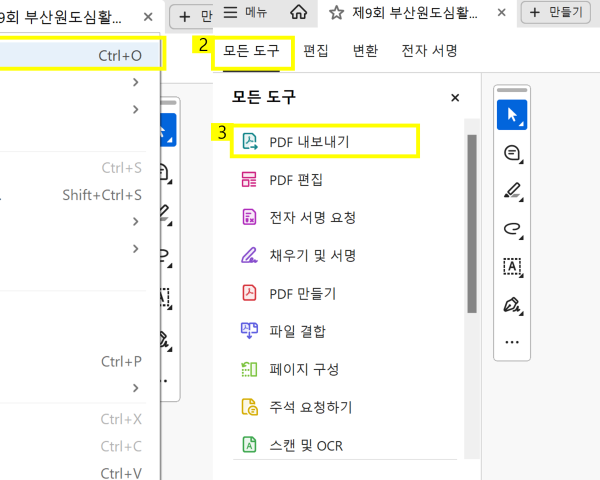The width and height of the screenshot is (600, 480).
Task: Choose the highlighted Ctrl+O menu item
Action: (80, 56)
